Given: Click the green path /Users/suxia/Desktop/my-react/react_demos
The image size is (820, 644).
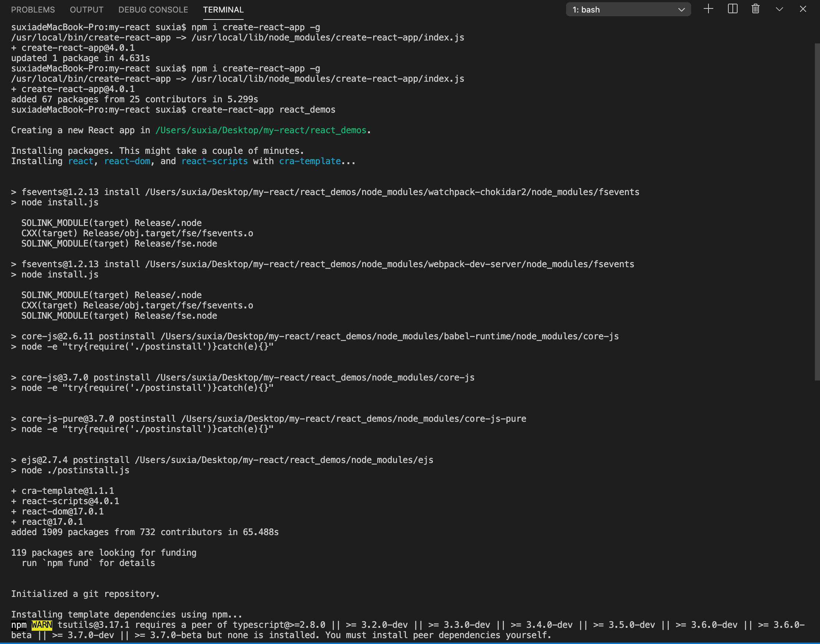Looking at the screenshot, I should [261, 131].
